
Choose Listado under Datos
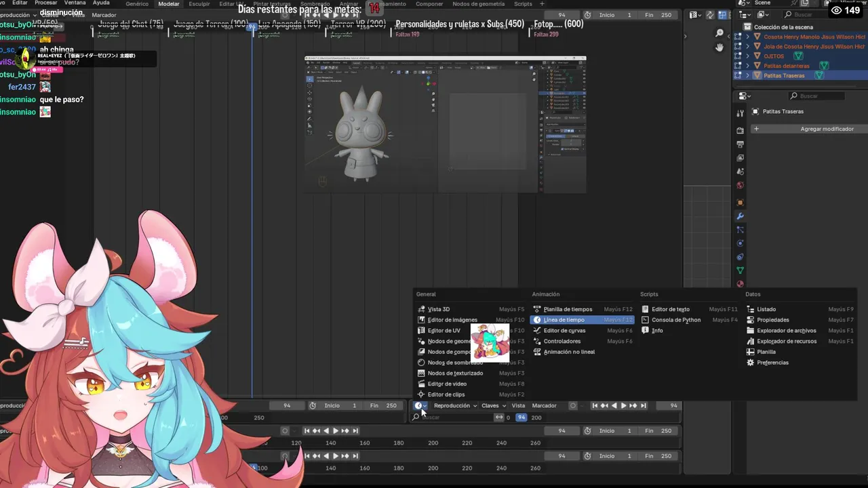800,309
